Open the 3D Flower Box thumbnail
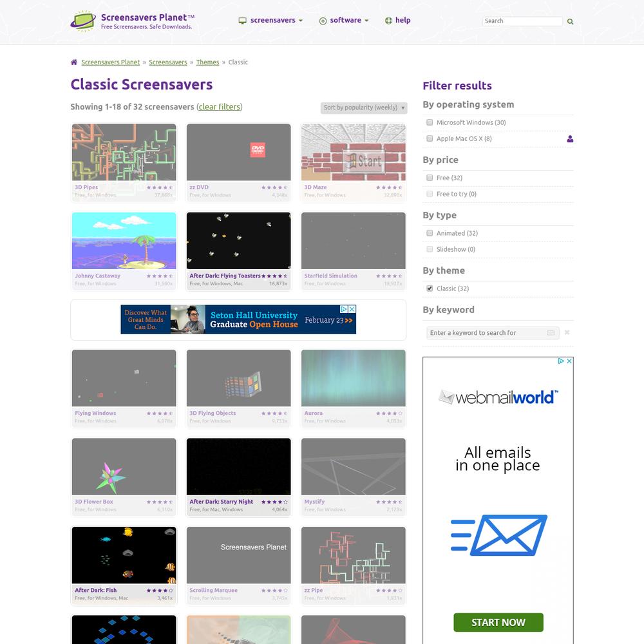 click(x=124, y=466)
